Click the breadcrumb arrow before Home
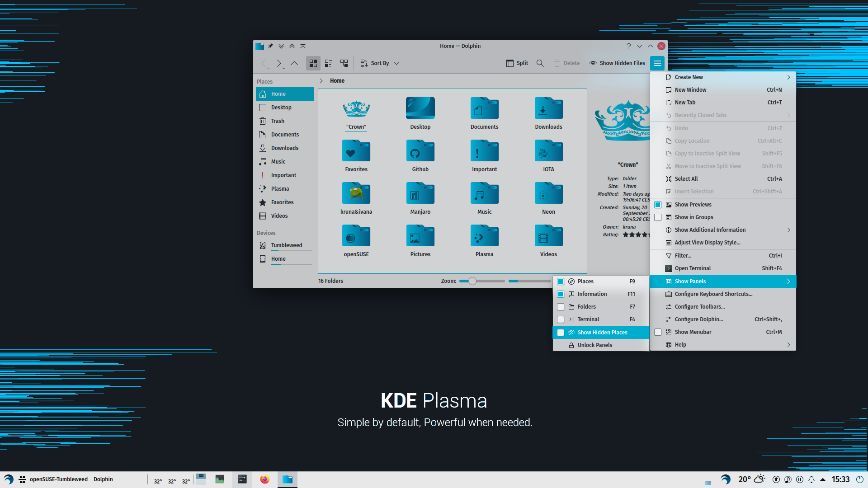This screenshot has width=868, height=488. pos(321,81)
